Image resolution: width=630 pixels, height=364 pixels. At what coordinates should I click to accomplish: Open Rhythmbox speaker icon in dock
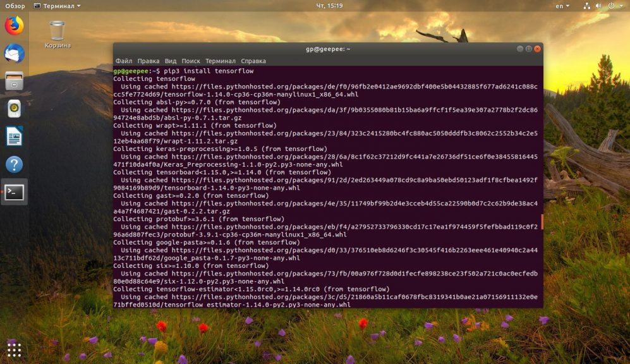(x=14, y=109)
